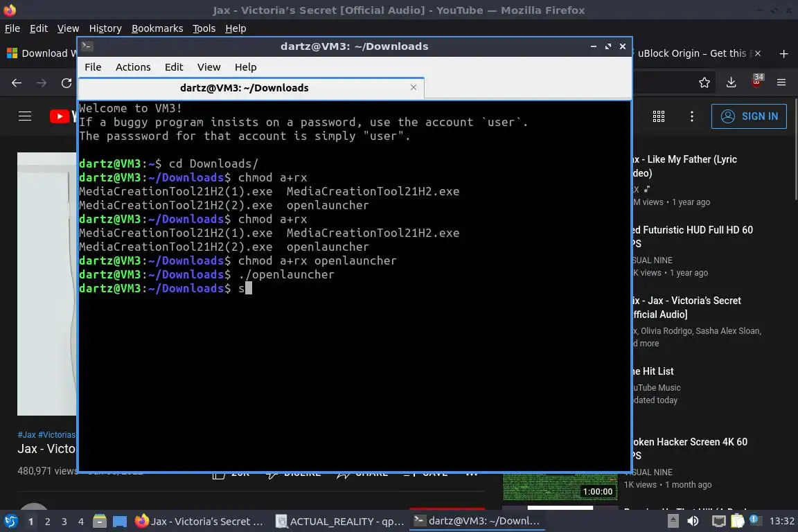This screenshot has height=532, width=798.
Task: Open Firefox History menu
Action: tap(105, 28)
